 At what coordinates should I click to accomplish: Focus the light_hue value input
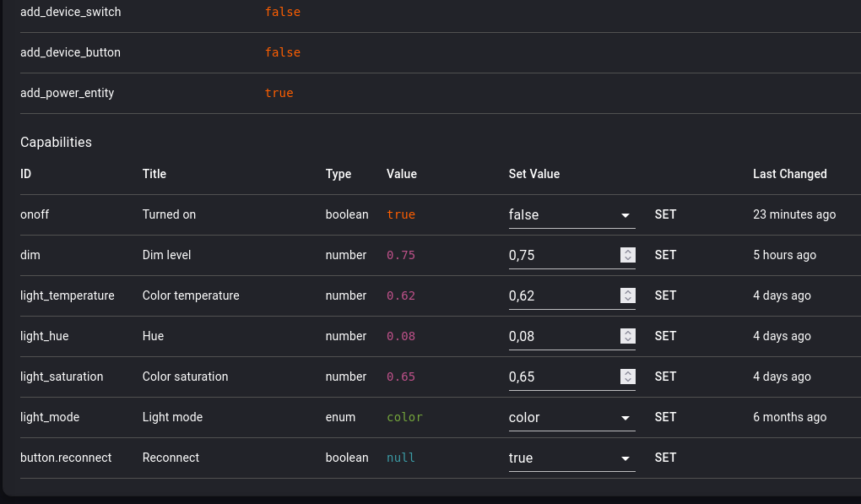point(562,337)
